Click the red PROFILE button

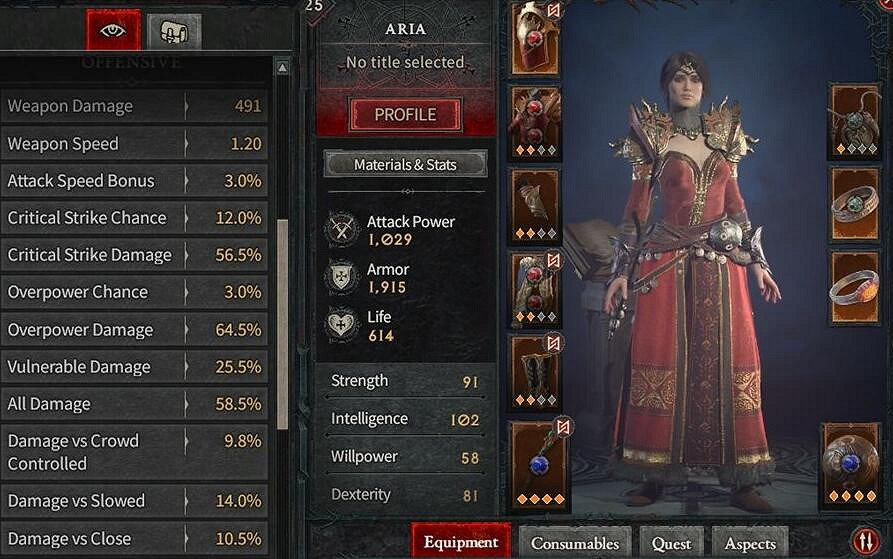click(405, 115)
